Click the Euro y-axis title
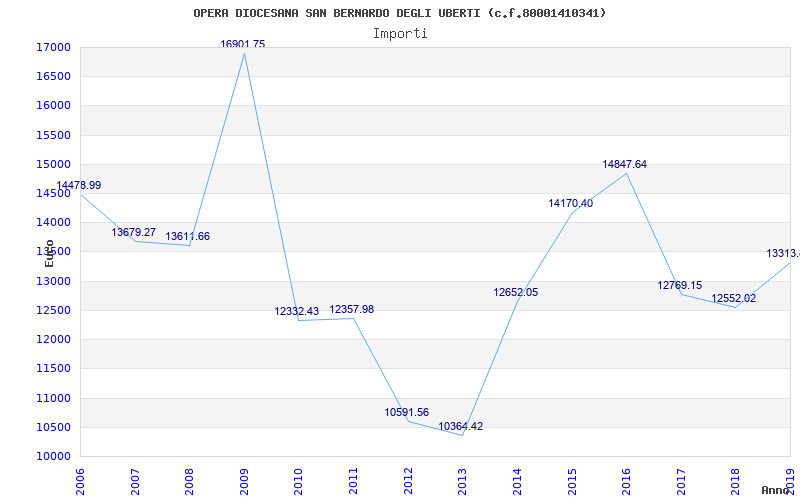The width and height of the screenshot is (800, 500). click(x=49, y=253)
